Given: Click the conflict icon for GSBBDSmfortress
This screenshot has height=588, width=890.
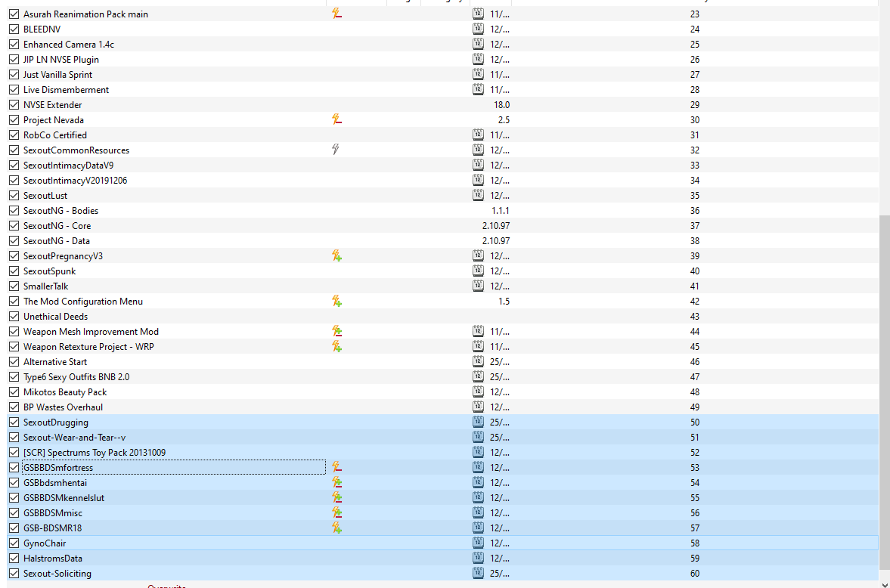Looking at the screenshot, I should pyautogui.click(x=336, y=468).
